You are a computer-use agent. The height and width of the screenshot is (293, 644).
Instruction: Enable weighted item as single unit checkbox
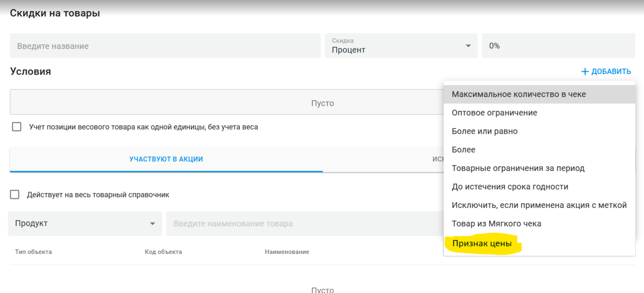[17, 127]
